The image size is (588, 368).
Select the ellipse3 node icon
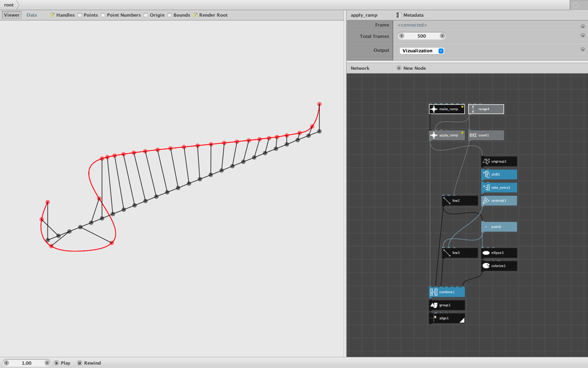pos(486,253)
